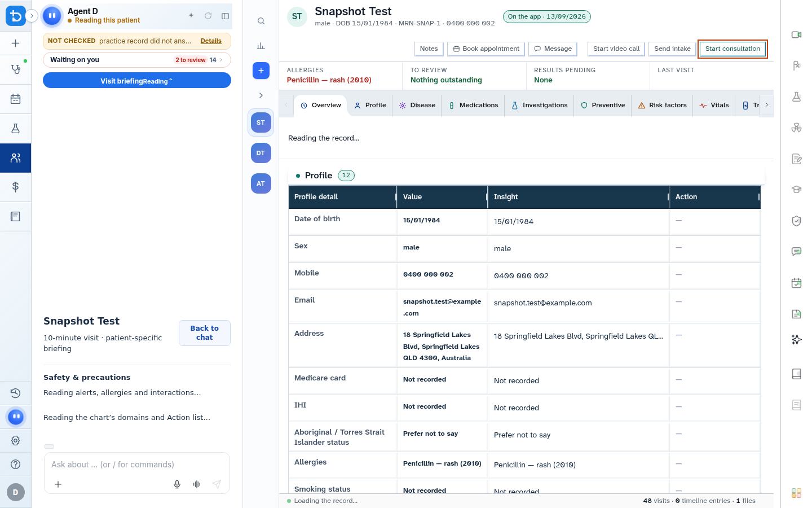Select the AT patient avatar

click(x=261, y=183)
